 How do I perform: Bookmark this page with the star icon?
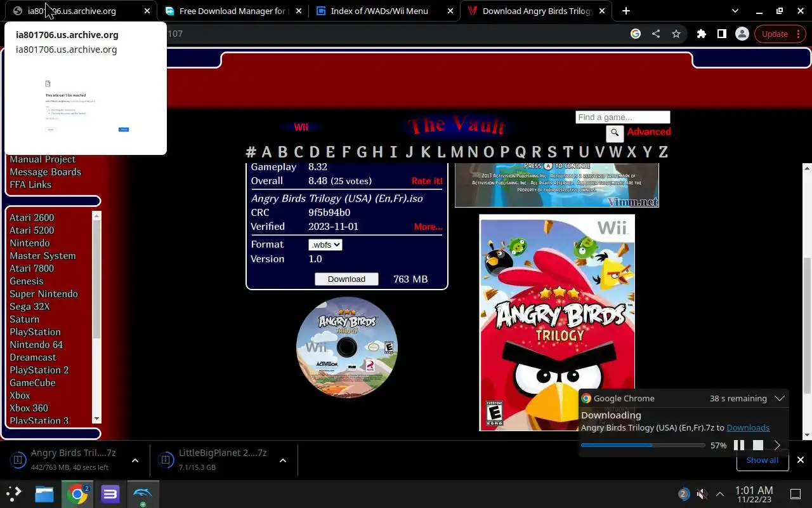(676, 34)
